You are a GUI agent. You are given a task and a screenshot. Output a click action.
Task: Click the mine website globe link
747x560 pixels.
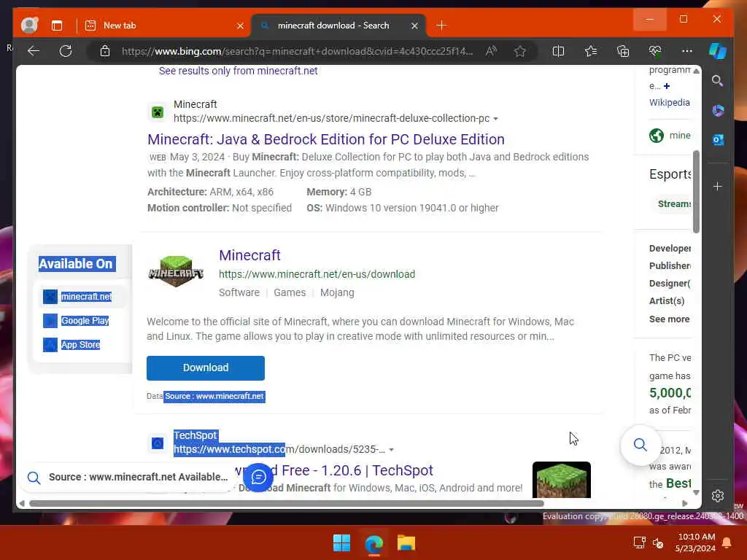point(670,135)
